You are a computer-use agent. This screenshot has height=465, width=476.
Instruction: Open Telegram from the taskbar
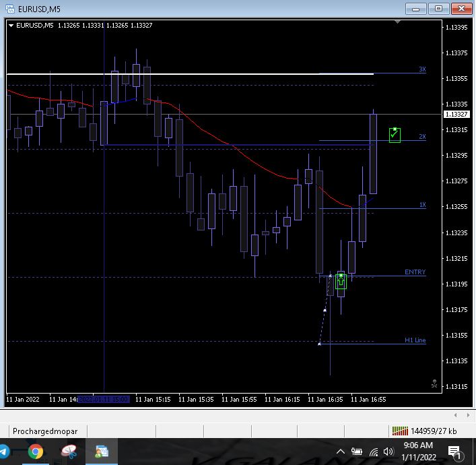(3, 452)
